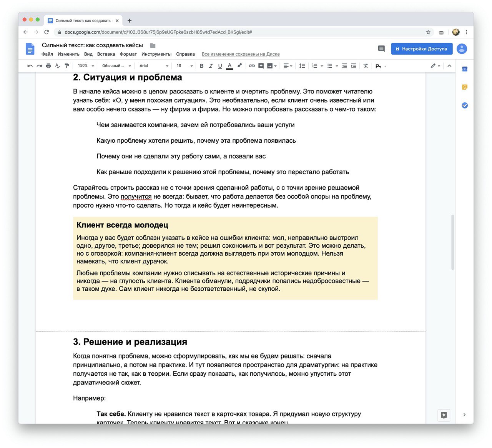This screenshot has height=448, width=492.
Task: Open Google Keep in side panel
Action: point(465,87)
